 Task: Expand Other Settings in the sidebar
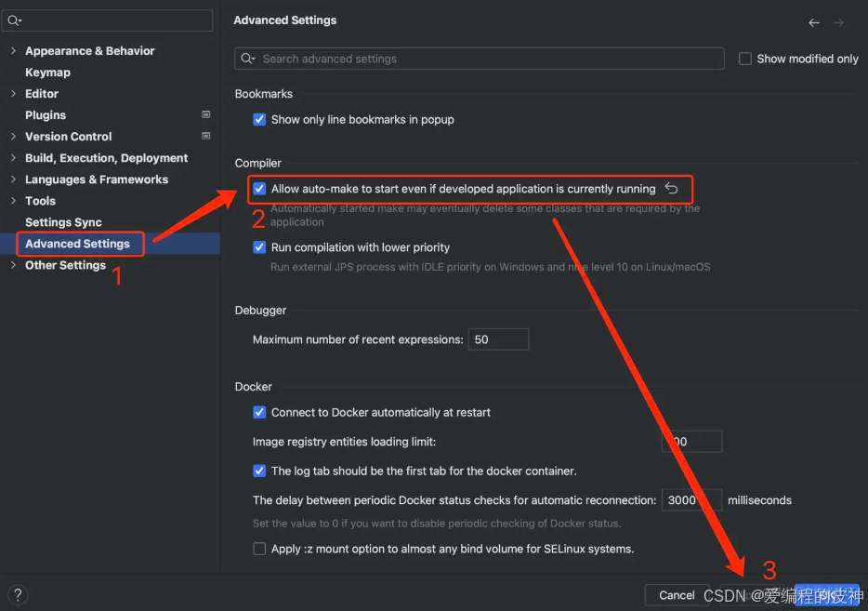[13, 265]
